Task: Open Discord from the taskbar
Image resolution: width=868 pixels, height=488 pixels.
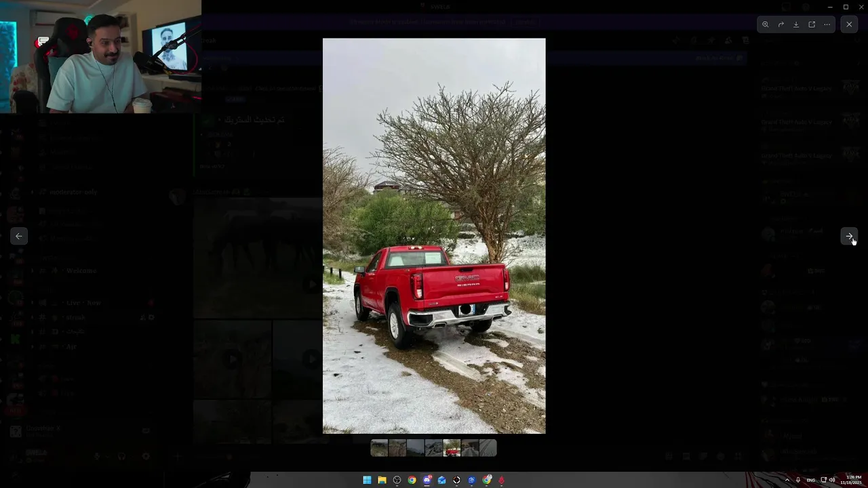Action: (x=427, y=480)
